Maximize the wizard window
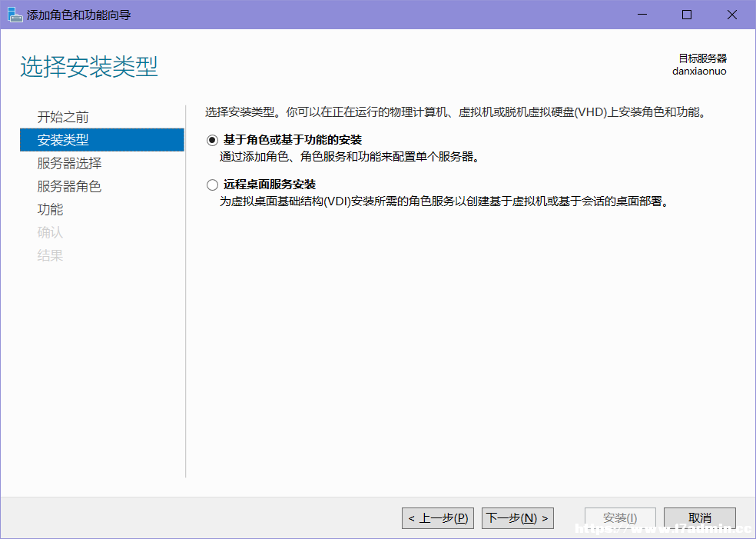This screenshot has width=756, height=539. [687, 15]
